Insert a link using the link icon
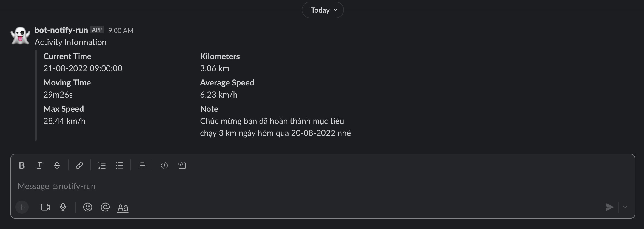The height and width of the screenshot is (229, 644). (x=79, y=165)
